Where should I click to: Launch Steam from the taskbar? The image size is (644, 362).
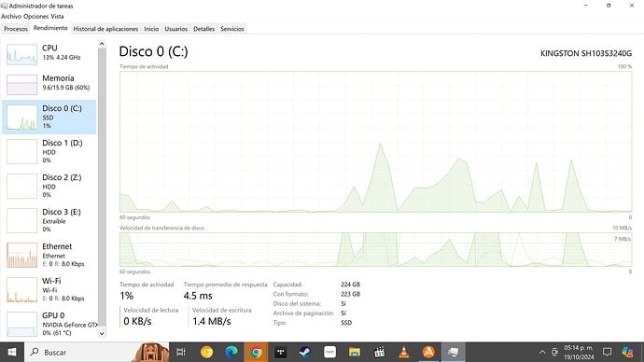[305, 352]
